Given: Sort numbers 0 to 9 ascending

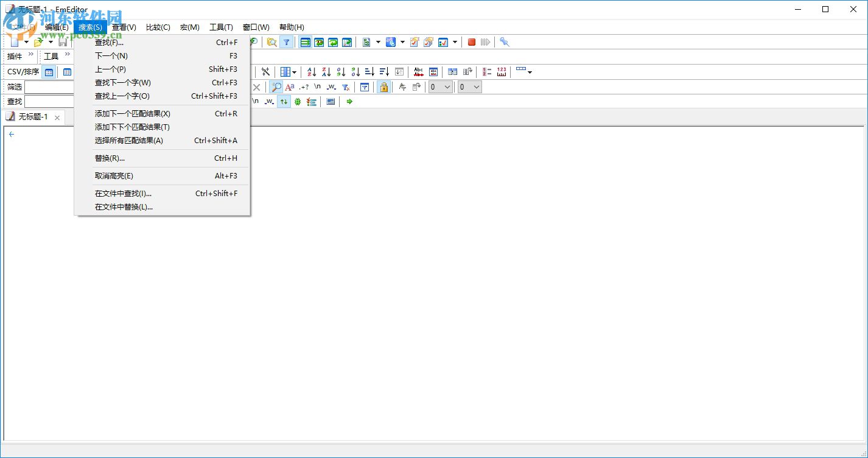Looking at the screenshot, I should pos(341,72).
